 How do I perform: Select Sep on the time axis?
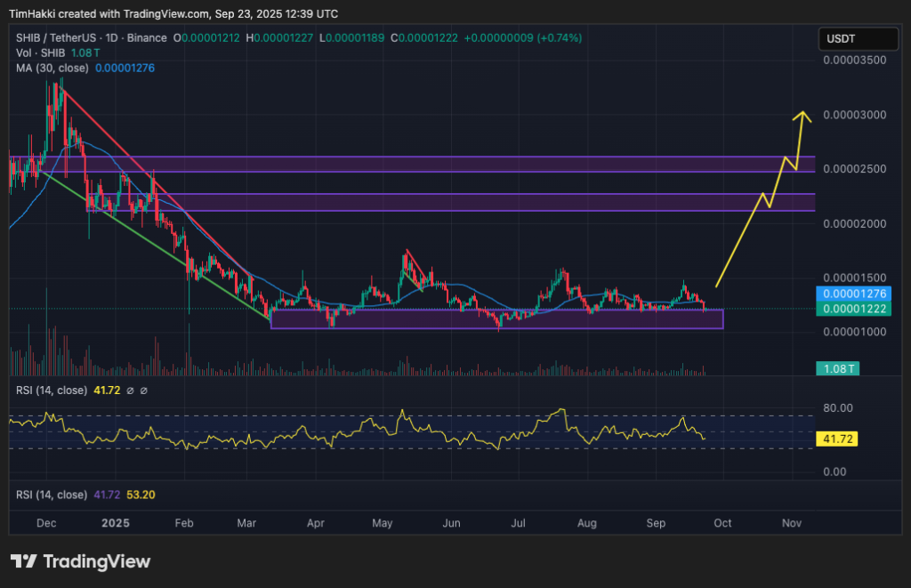[657, 523]
